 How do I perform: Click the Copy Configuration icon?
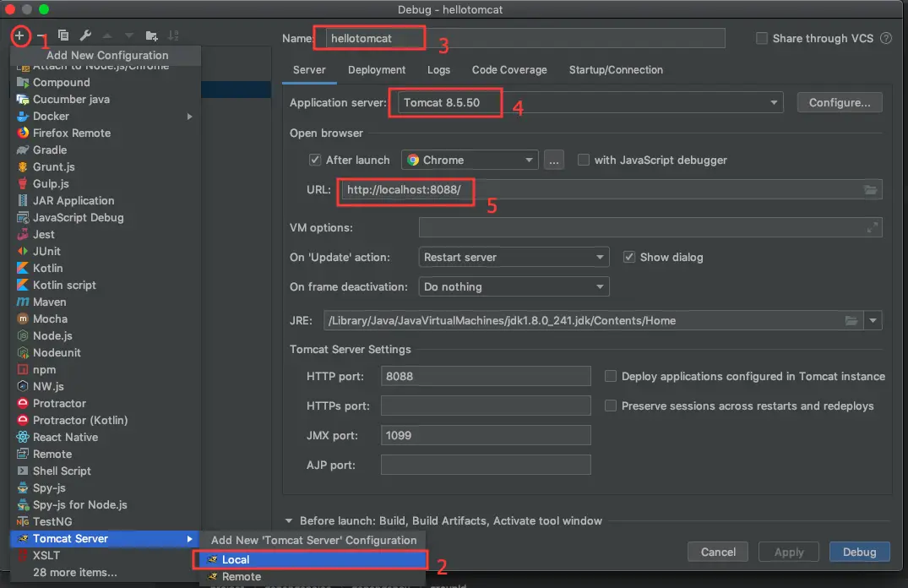(63, 35)
